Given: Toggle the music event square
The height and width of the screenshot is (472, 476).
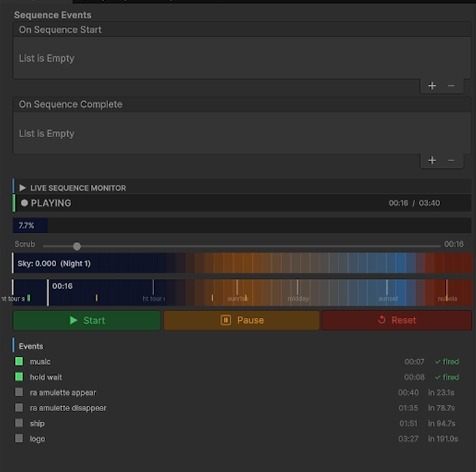Looking at the screenshot, I should pos(19,361).
